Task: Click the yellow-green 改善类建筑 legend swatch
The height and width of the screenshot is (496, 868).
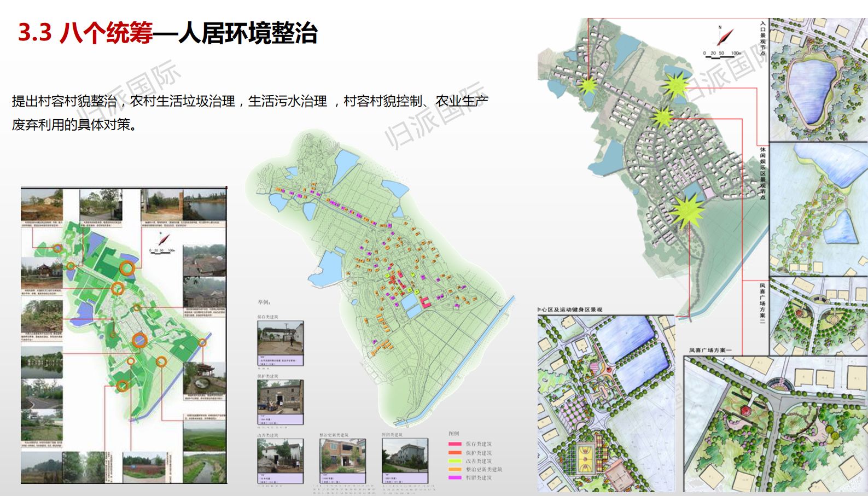Action: tap(455, 461)
